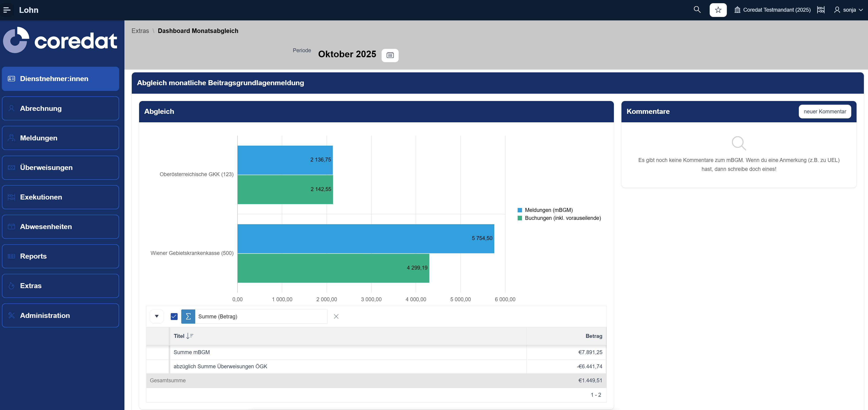The image size is (868, 410).
Task: Remove Summe (Betrag) with the X icon
Action: 336,316
